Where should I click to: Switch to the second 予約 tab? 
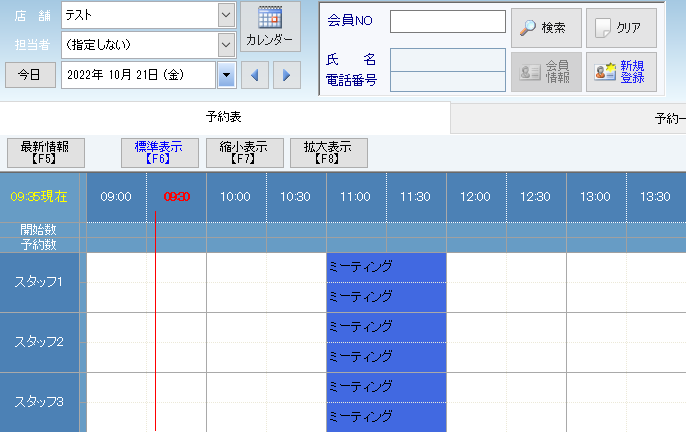coord(668,118)
